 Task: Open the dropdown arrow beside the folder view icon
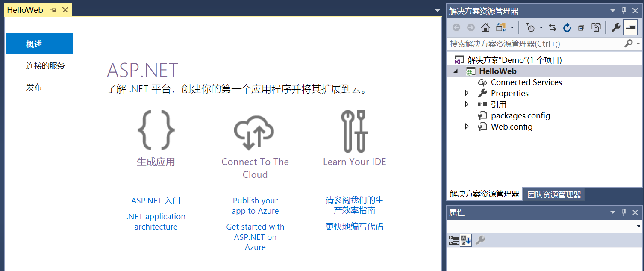[512, 28]
